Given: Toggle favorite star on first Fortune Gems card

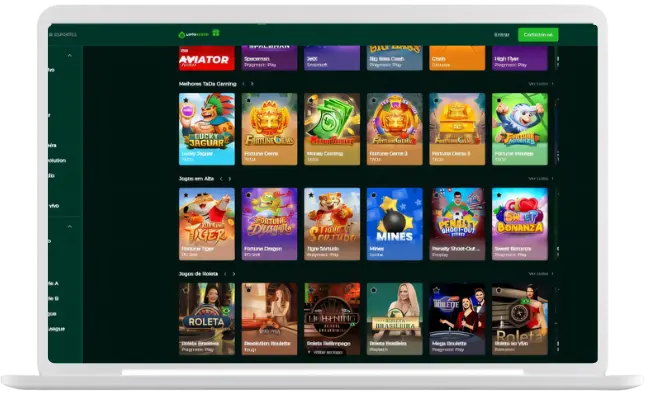Looking at the screenshot, I should (248, 100).
